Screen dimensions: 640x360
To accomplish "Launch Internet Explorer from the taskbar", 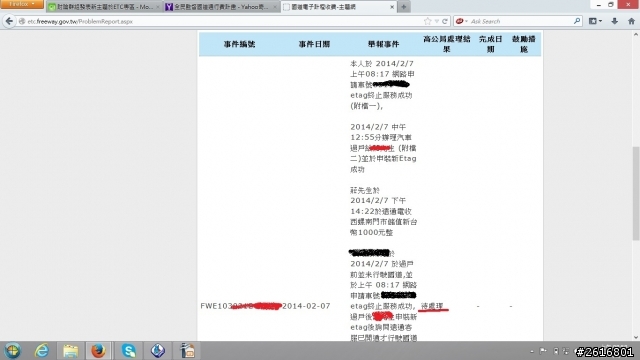I will click(42, 351).
